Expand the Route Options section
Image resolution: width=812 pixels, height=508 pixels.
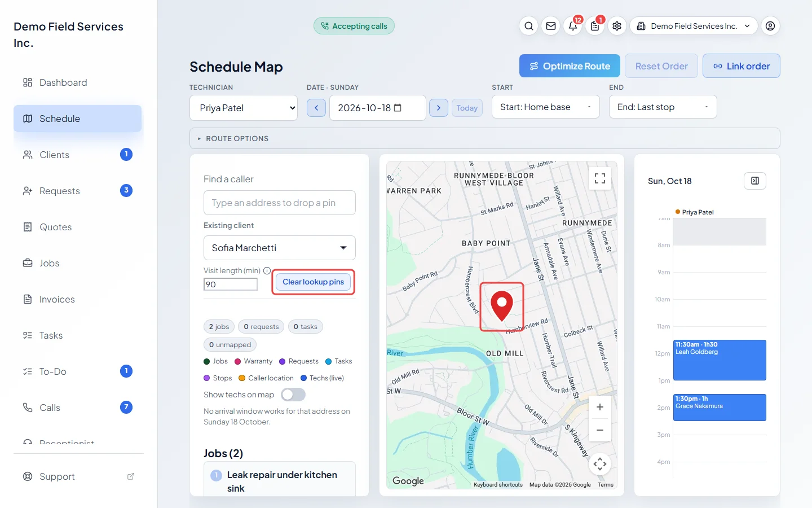[x=485, y=138]
